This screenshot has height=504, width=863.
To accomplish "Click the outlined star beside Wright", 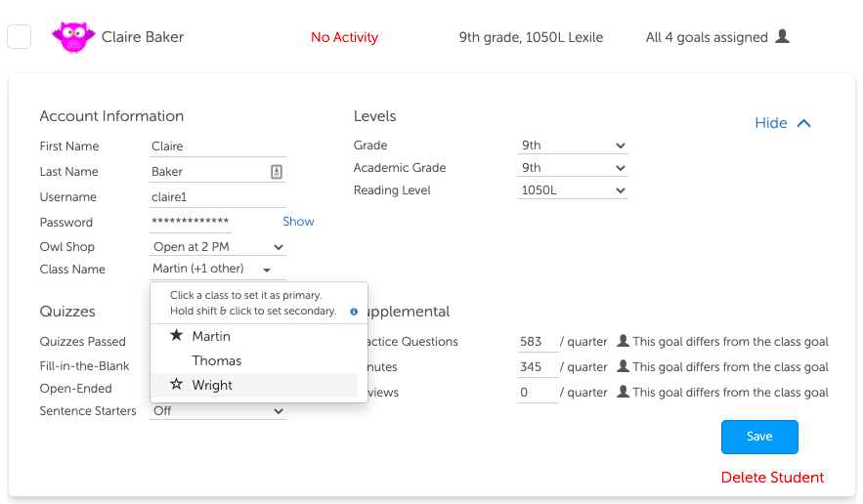I will tap(176, 384).
